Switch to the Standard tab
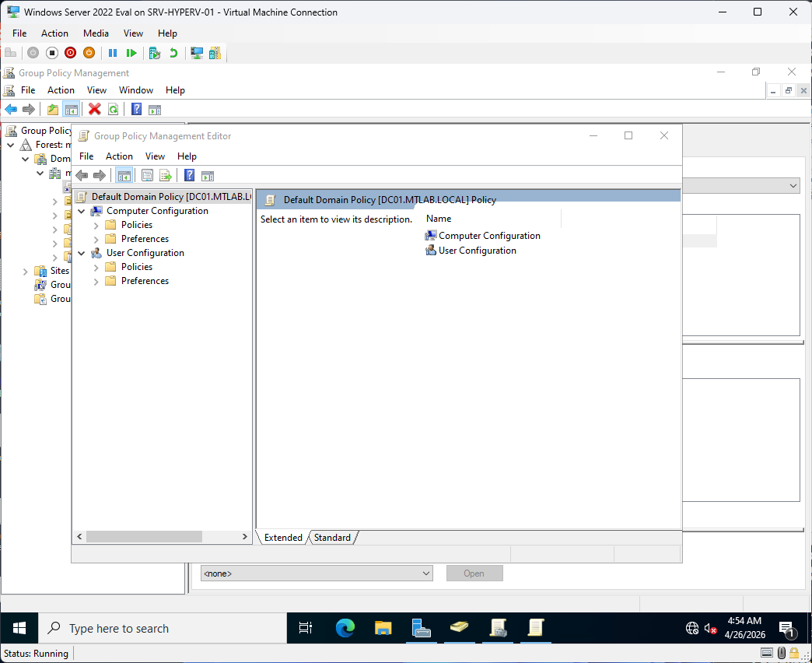This screenshot has height=663, width=812. 332,538
